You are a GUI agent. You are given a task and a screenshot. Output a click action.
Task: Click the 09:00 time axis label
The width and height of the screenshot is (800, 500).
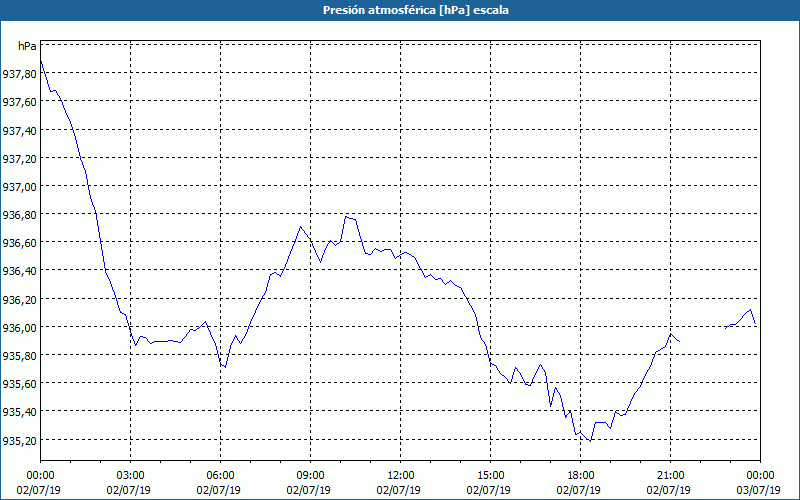point(310,476)
